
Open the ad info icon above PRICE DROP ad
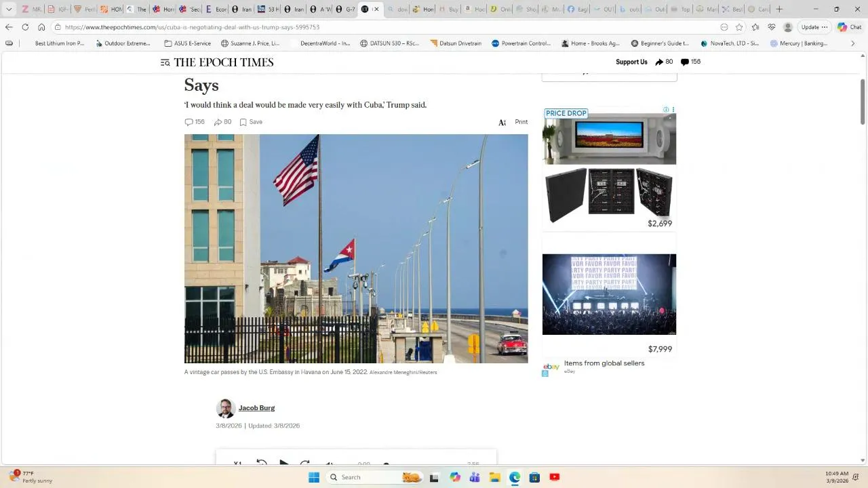coord(666,110)
